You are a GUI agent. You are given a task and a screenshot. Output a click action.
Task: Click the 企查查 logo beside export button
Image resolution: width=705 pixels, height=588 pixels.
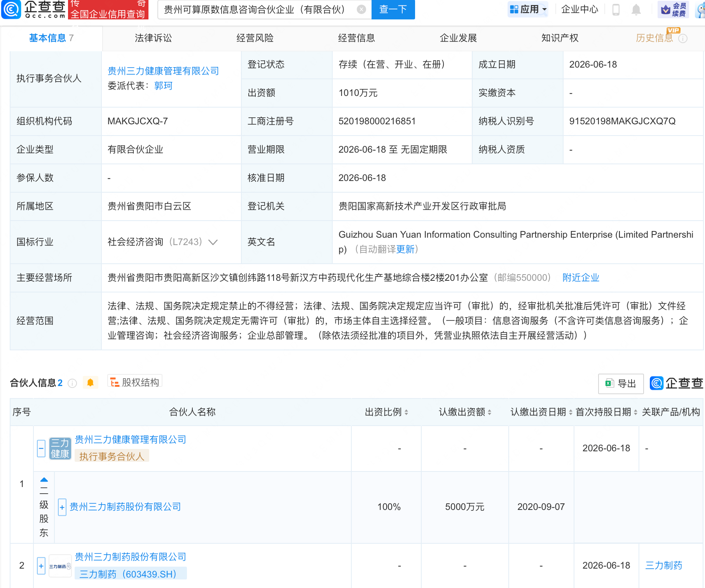pyautogui.click(x=677, y=383)
